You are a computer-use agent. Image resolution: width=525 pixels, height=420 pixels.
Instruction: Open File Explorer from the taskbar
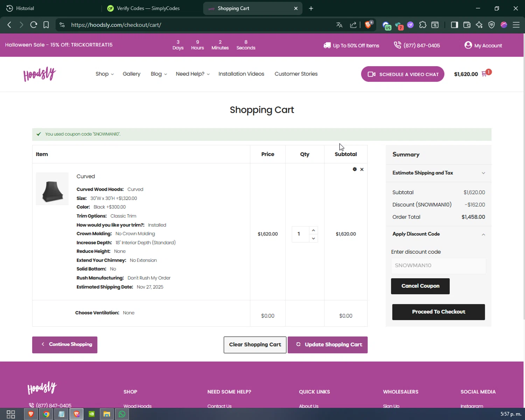coord(107,414)
